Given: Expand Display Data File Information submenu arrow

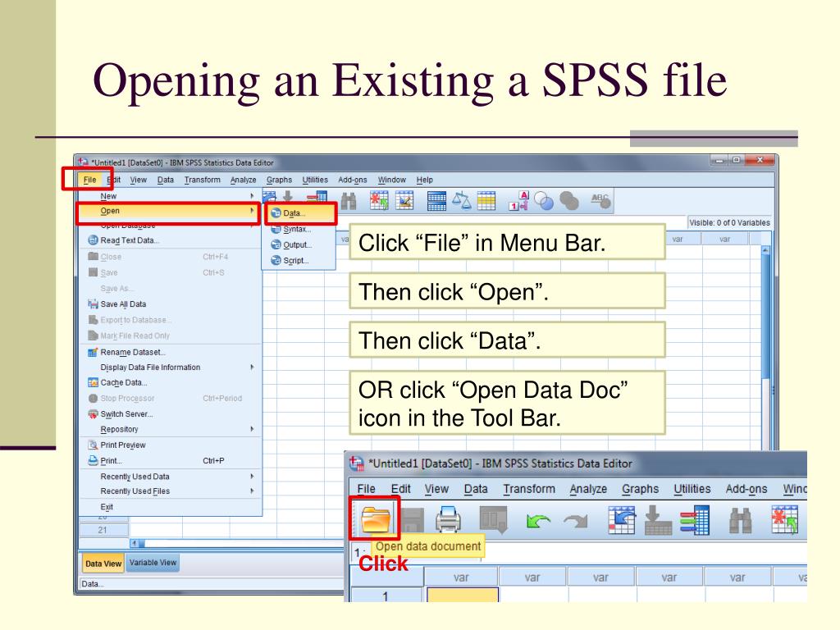Looking at the screenshot, I should tap(252, 367).
